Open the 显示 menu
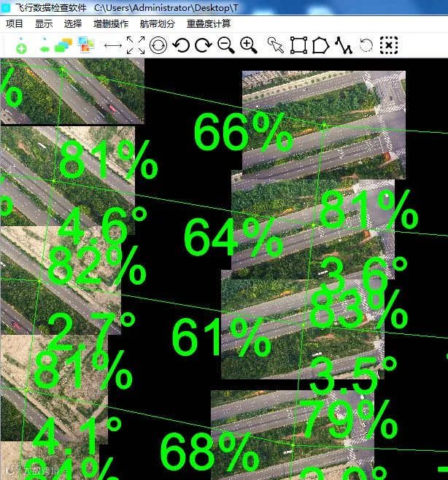This screenshot has width=448, height=480. (44, 23)
